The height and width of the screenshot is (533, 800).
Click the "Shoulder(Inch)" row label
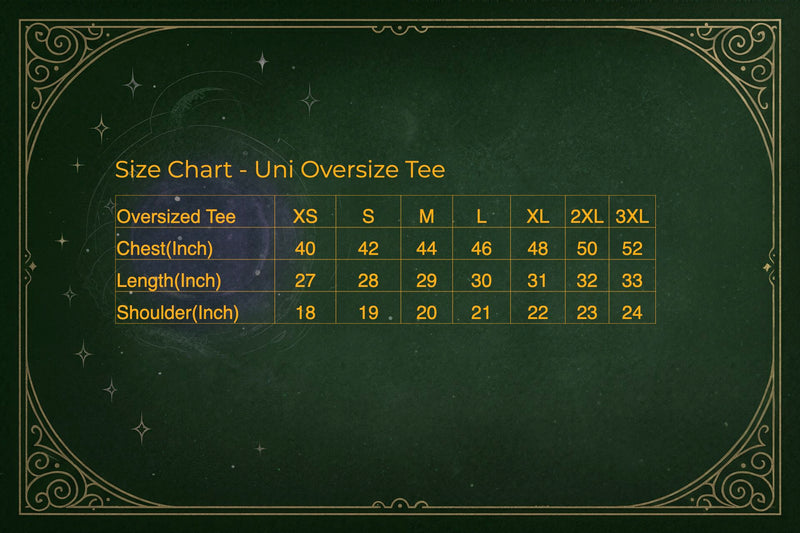click(x=178, y=313)
